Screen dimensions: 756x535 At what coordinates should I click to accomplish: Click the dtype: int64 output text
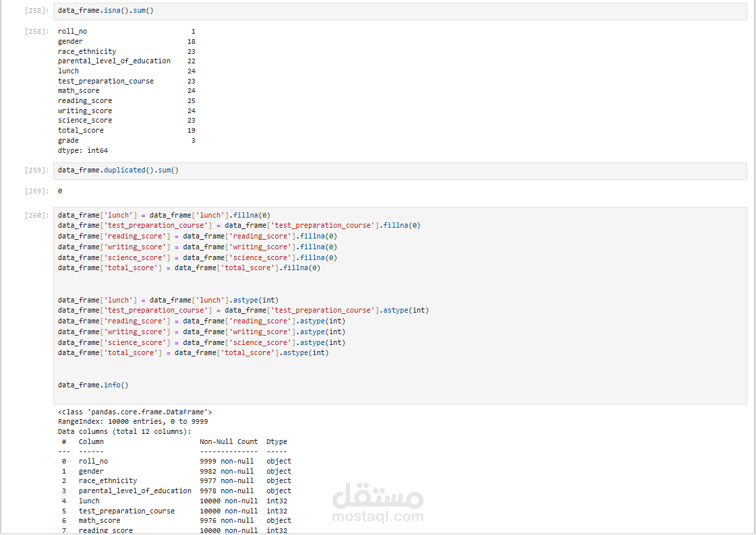point(83,151)
